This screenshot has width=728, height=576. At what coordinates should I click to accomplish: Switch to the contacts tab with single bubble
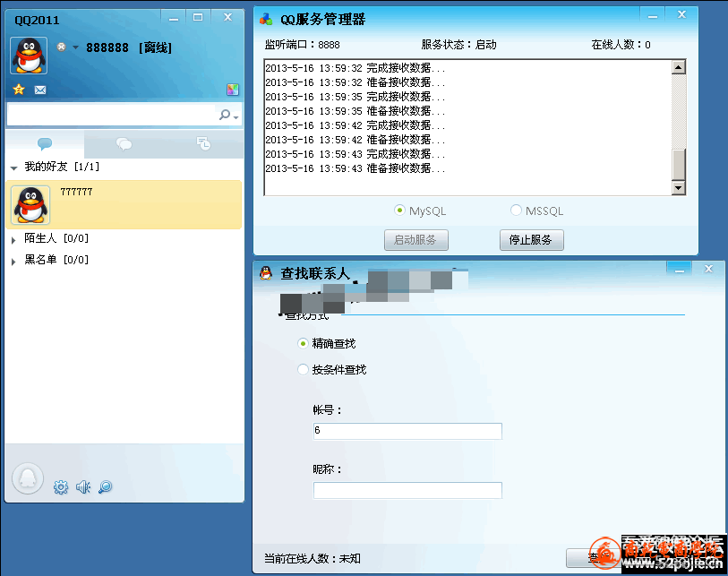point(45,144)
